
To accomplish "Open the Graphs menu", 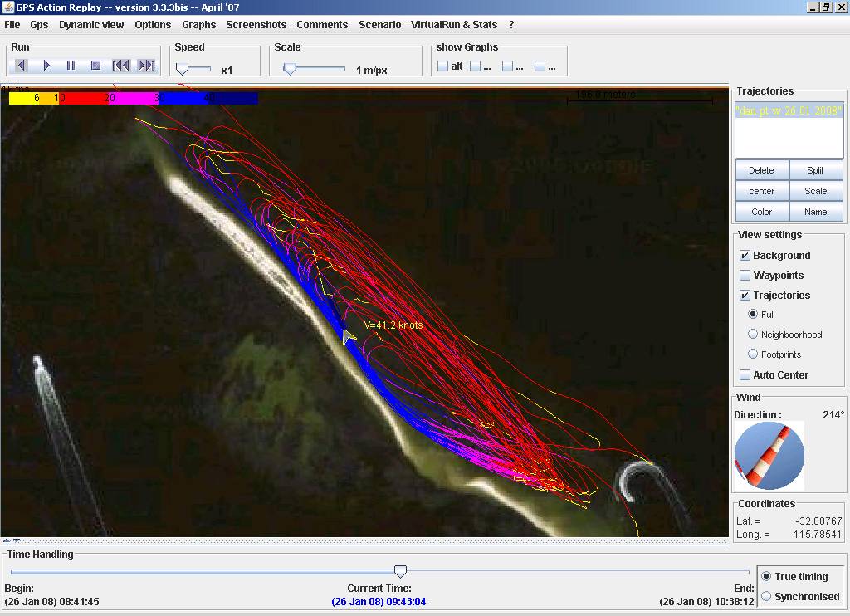I will [x=198, y=25].
